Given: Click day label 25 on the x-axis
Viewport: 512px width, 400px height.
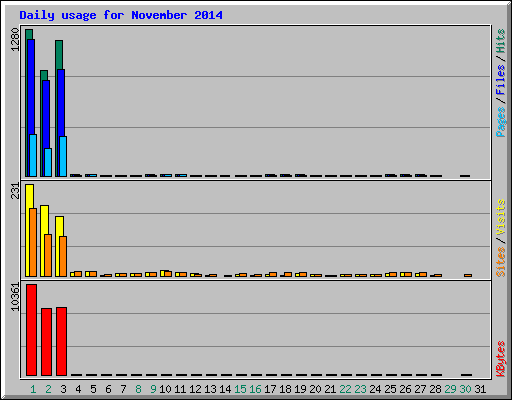Looking at the screenshot, I should coord(390,389).
